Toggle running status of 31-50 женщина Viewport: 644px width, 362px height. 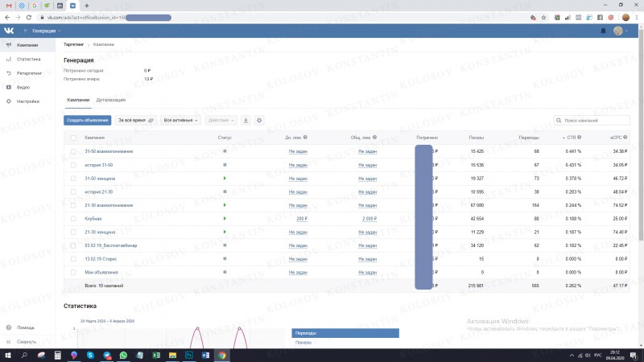[225, 178]
